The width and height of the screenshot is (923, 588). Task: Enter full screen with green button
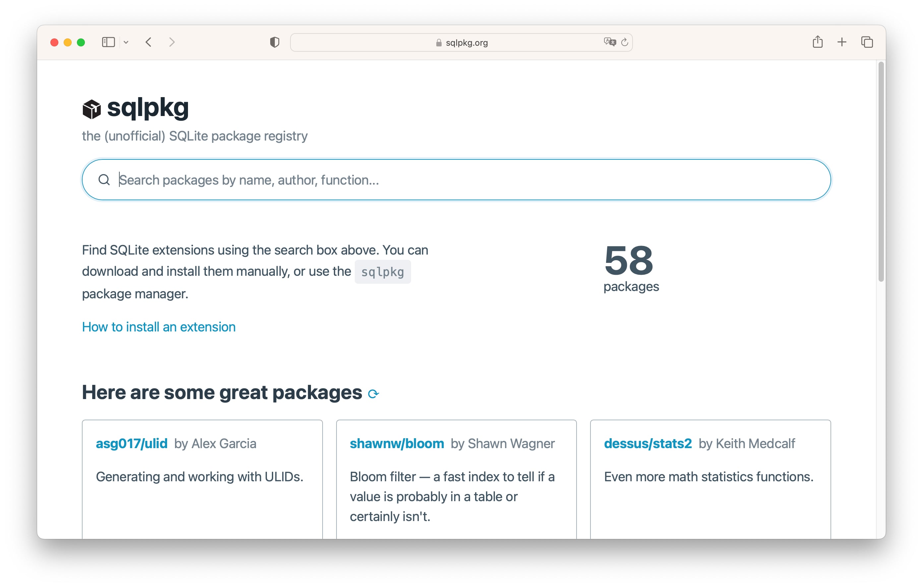click(81, 42)
